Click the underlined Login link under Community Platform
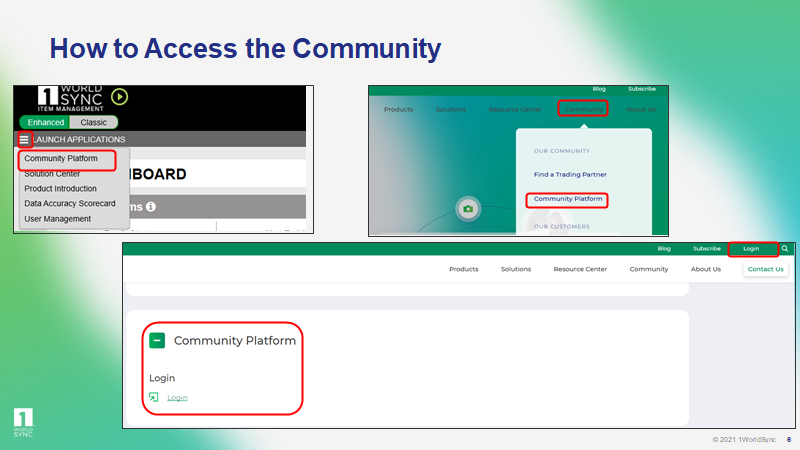800x450 pixels. [177, 397]
